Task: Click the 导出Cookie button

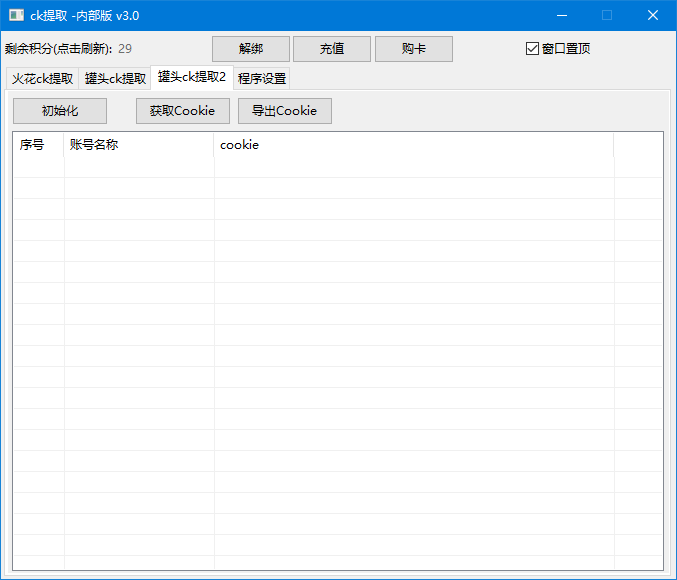Action: 284,111
